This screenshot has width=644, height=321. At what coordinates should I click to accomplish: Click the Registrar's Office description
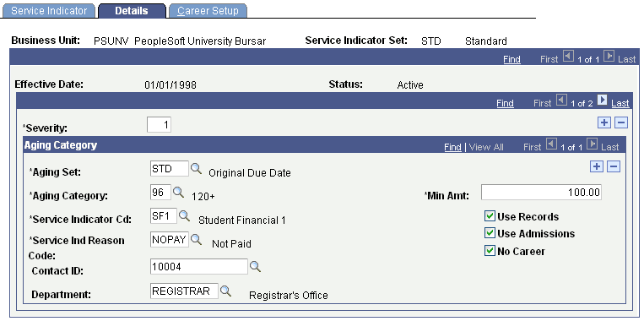tap(289, 296)
